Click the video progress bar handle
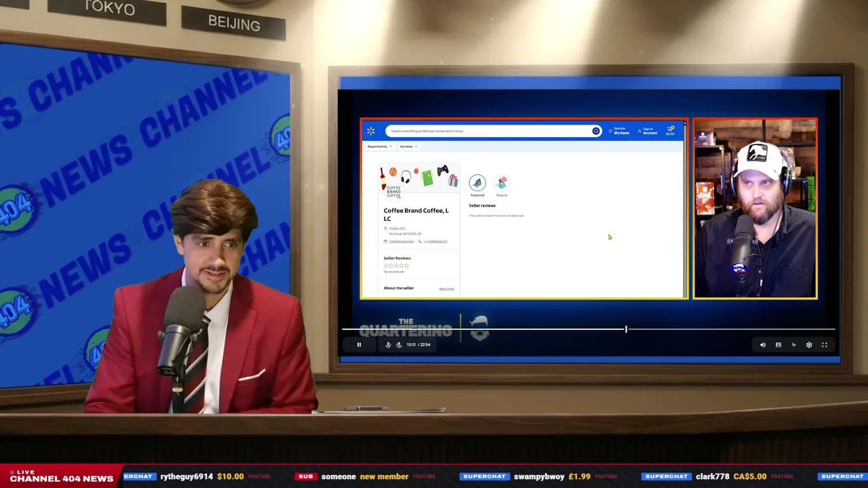Viewport: 868px width, 488px height. click(626, 329)
